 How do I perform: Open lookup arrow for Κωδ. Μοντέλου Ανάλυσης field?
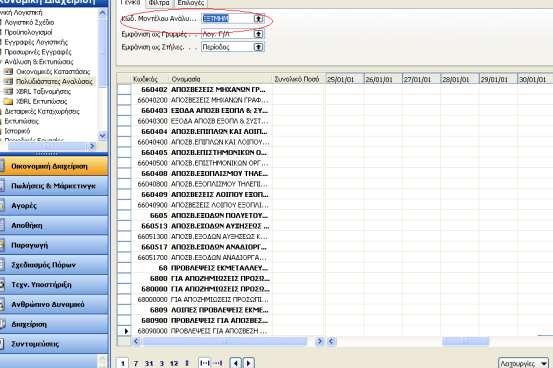(x=259, y=18)
